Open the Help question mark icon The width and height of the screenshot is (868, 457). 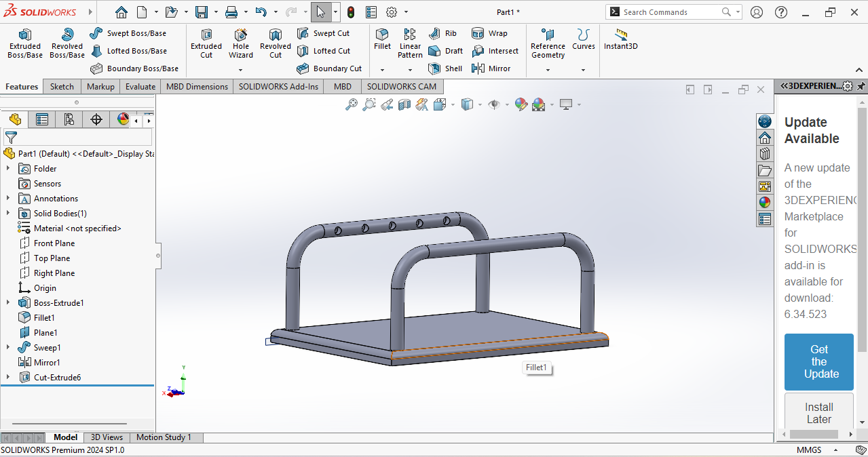782,12
